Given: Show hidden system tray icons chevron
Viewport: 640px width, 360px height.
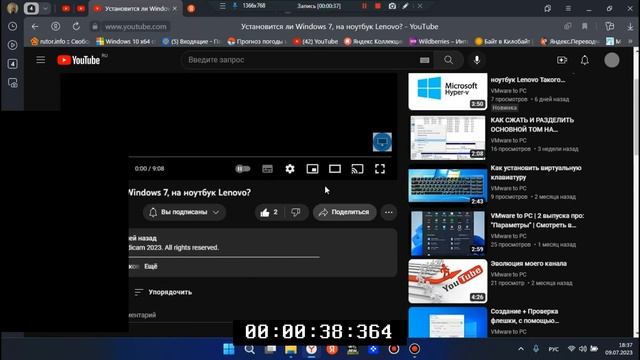Looking at the screenshot, I should pos(521,349).
